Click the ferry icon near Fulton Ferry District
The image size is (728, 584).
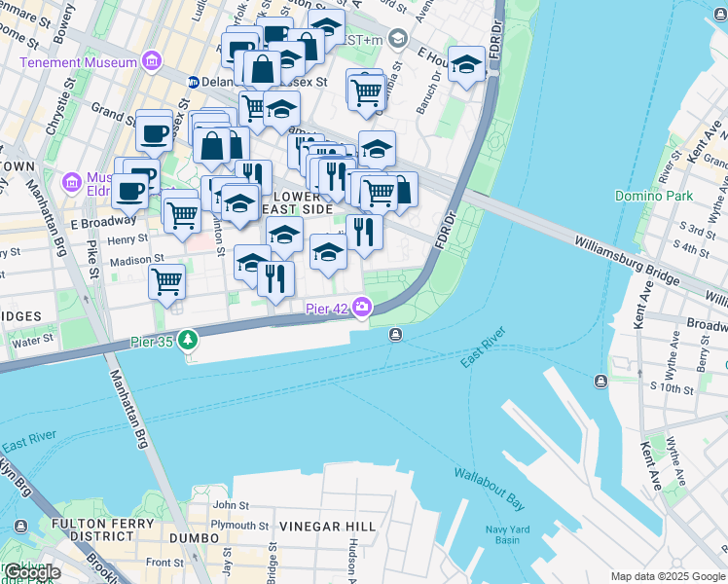tap(20, 527)
